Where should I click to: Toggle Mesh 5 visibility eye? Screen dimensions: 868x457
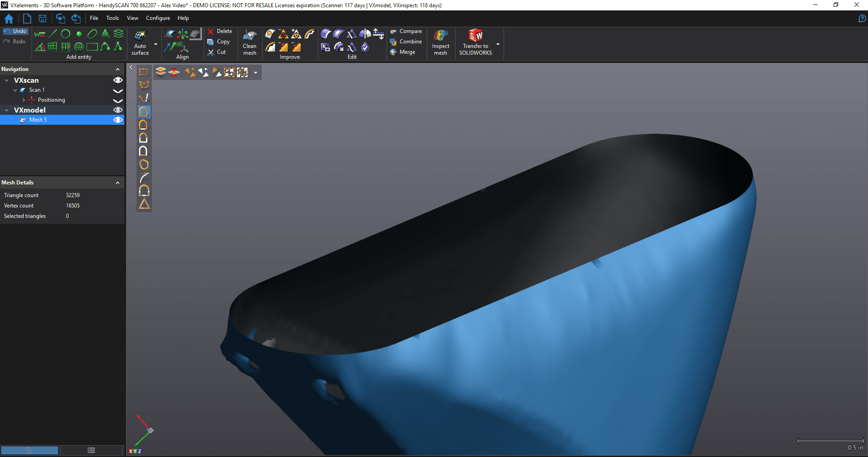118,120
